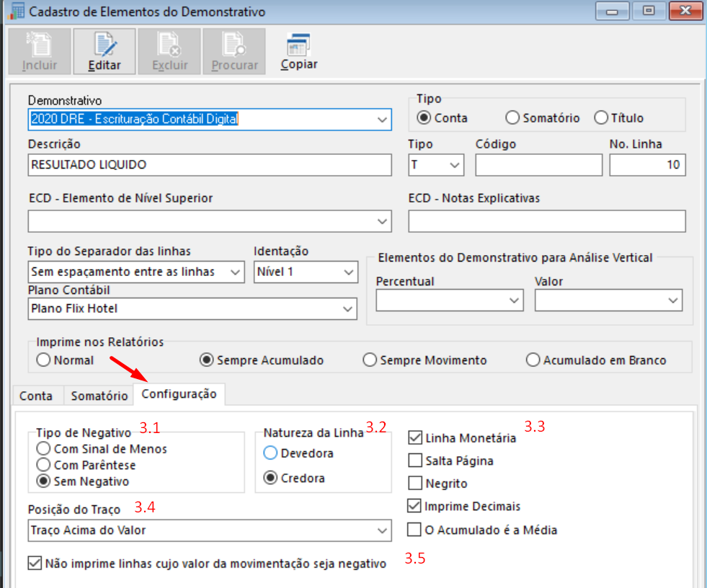Screen dimensions: 707x588
Task: Enable Salta Página checkbox
Action: [x=414, y=460]
